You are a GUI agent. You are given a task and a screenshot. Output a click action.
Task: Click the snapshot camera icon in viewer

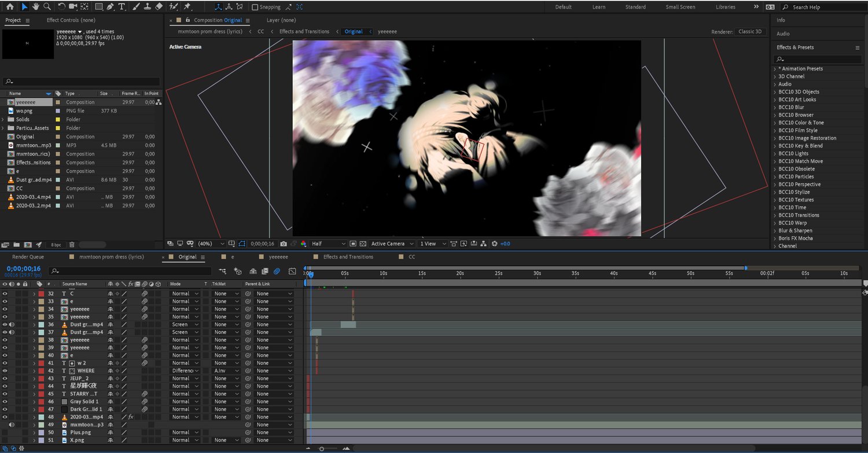[x=284, y=244]
